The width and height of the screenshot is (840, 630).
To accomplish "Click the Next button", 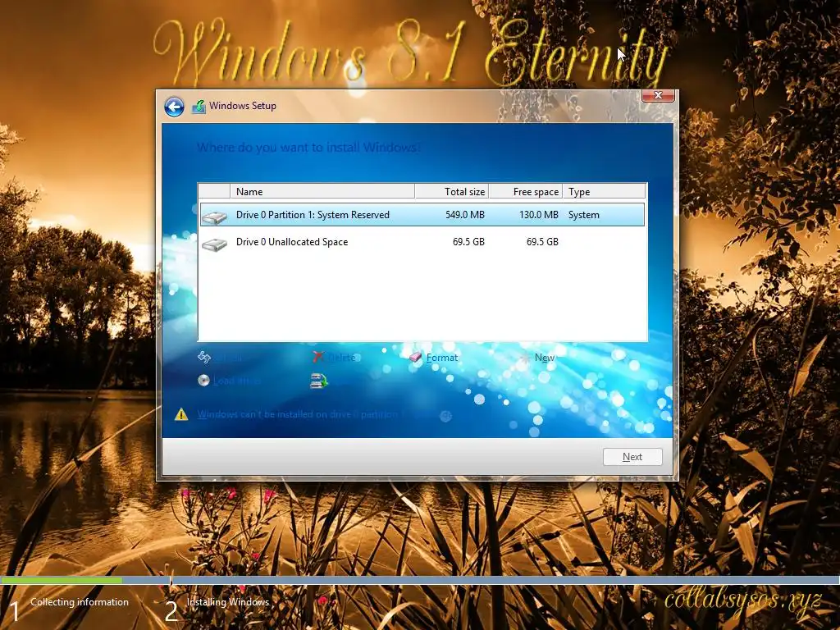I will [x=632, y=457].
